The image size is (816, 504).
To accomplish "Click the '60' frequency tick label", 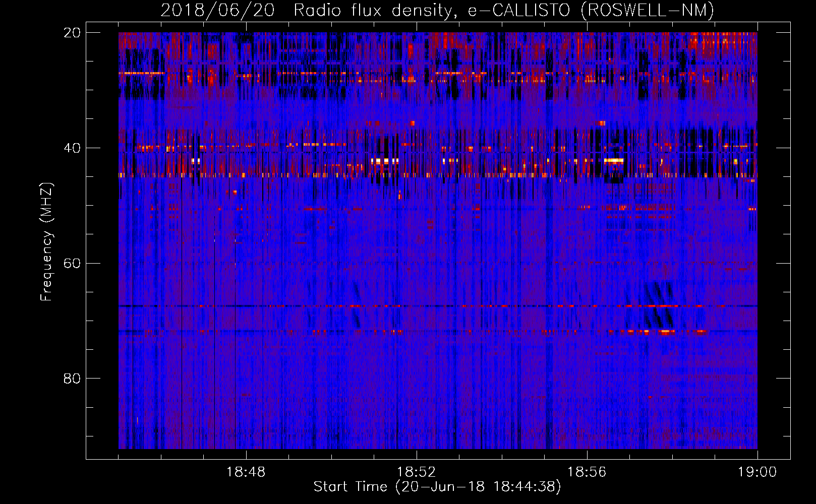I will pos(72,264).
